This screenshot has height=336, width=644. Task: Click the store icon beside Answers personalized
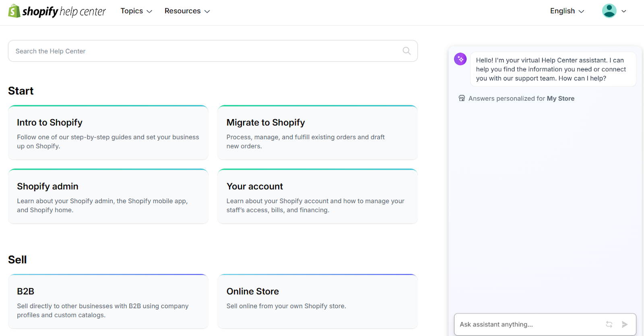pos(462,98)
